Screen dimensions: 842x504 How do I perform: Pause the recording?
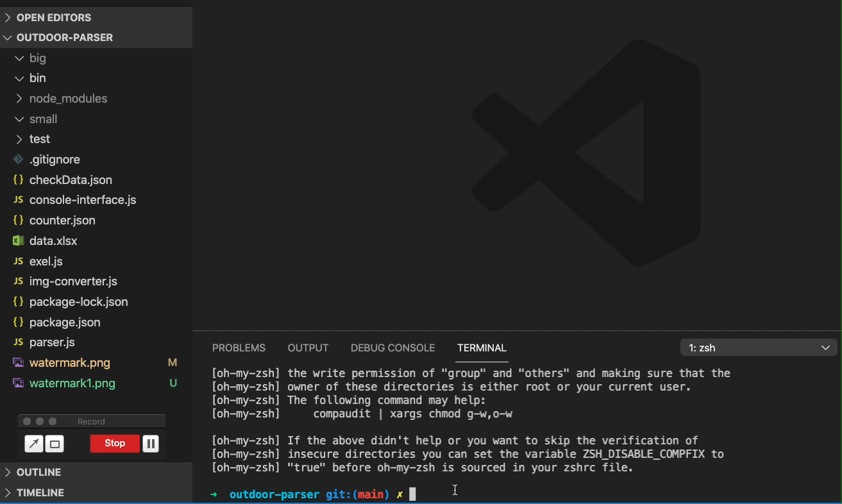coord(151,444)
